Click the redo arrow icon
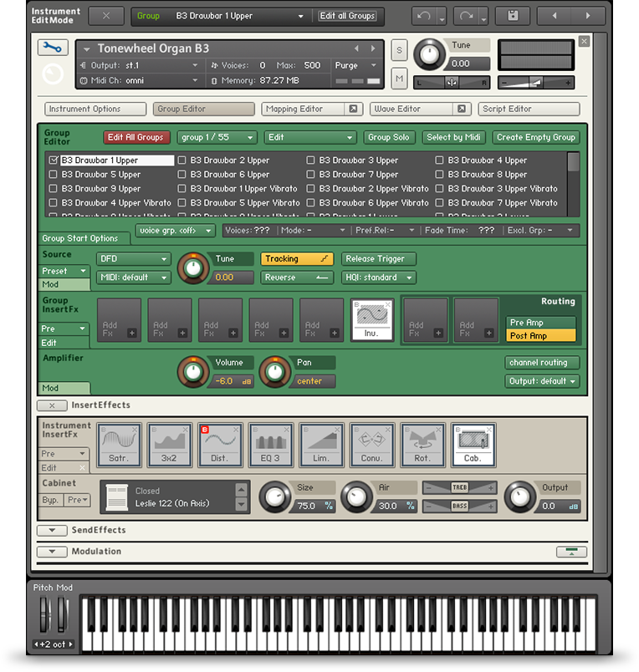 [466, 16]
